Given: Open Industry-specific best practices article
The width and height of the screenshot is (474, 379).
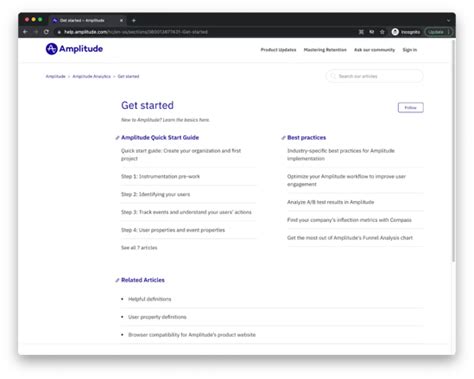Looking at the screenshot, I should click(x=341, y=155).
